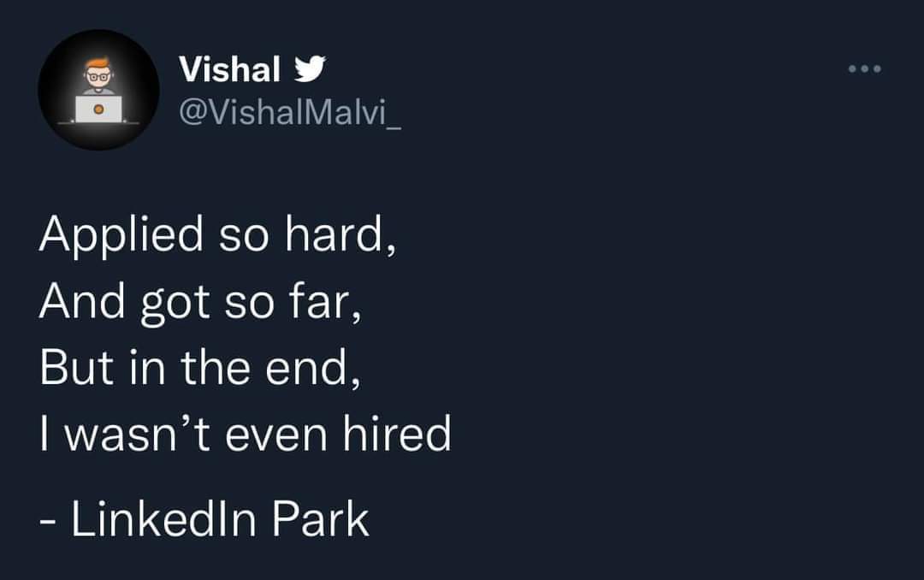The height and width of the screenshot is (580, 924).
Task: Select the tweet line "Applied so hard,"
Action: 218,235
